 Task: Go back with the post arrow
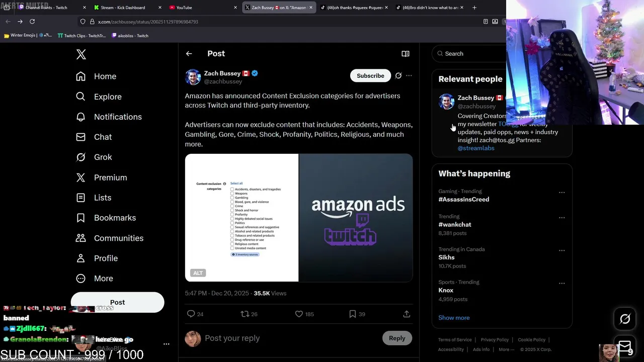point(189,54)
